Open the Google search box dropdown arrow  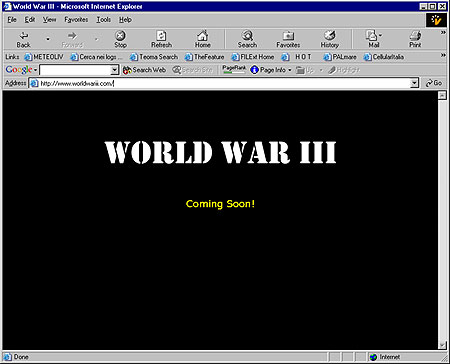tap(114, 70)
